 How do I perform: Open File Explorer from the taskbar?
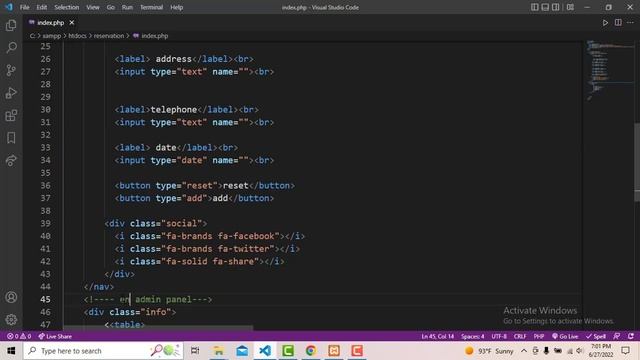click(218, 351)
